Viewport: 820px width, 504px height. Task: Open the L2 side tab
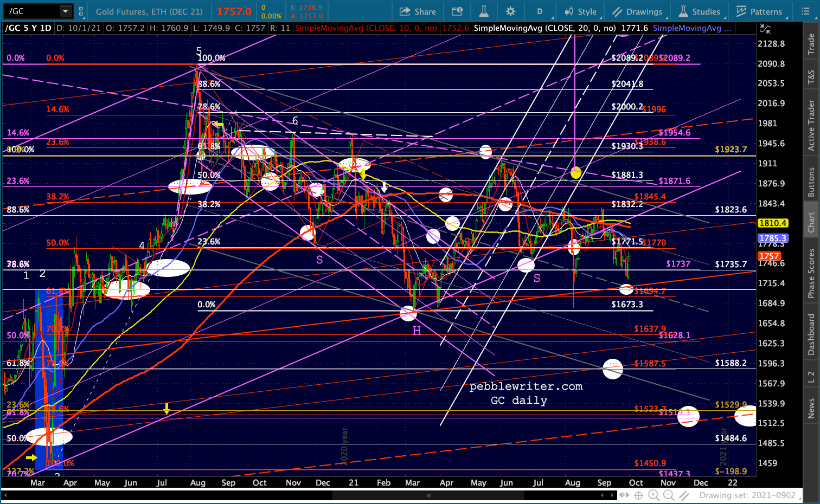point(811,377)
